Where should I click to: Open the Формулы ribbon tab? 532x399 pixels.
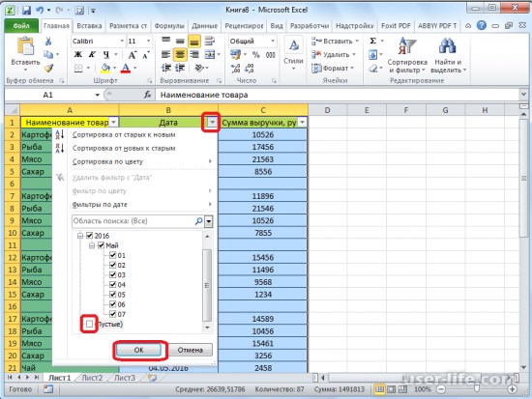point(169,26)
